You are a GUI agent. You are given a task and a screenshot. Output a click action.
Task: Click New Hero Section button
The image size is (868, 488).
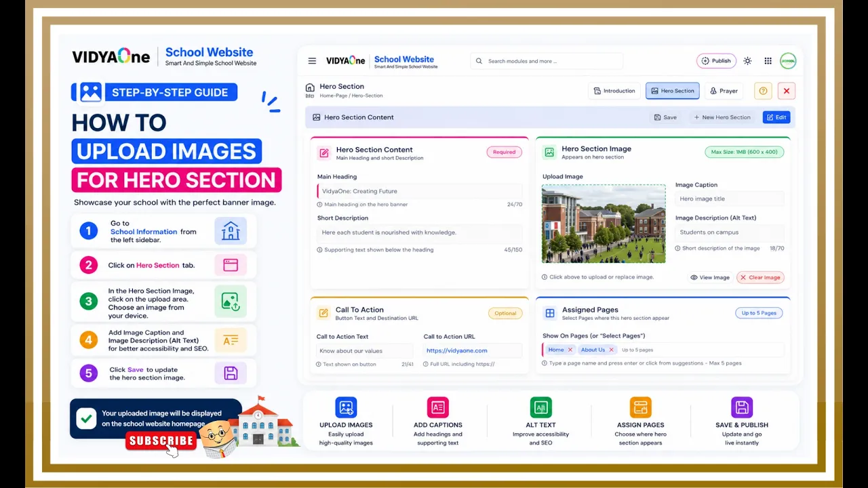(722, 117)
